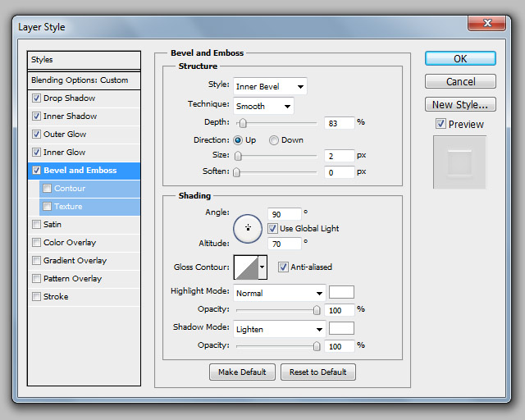Select the Outer Glow label in list
525x420 pixels.
(x=65, y=135)
